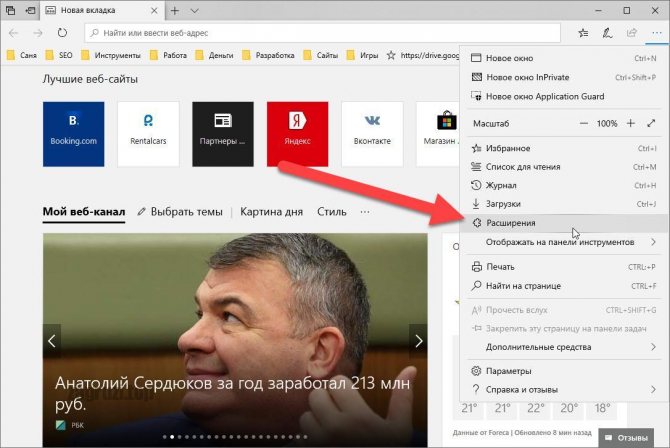
Task: Close the Новая вкладка tab
Action: [x=154, y=11]
